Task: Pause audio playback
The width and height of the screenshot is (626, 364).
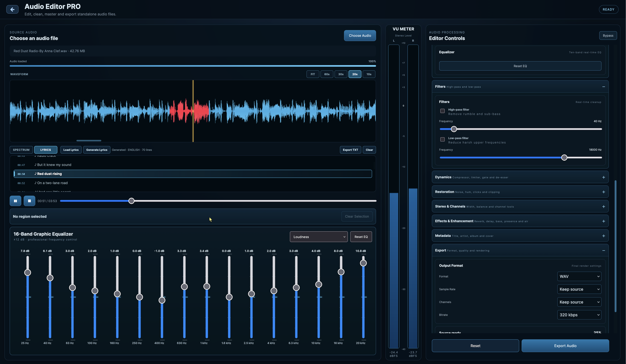Action: point(15,201)
